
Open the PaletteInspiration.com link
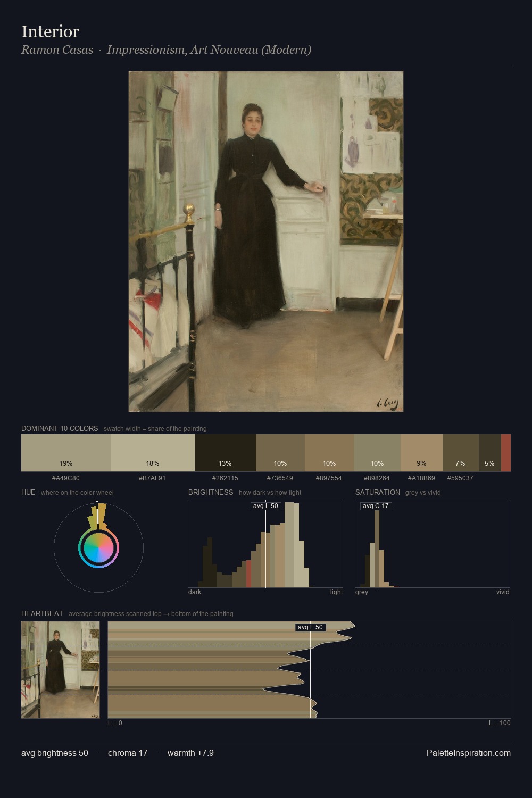[469, 753]
